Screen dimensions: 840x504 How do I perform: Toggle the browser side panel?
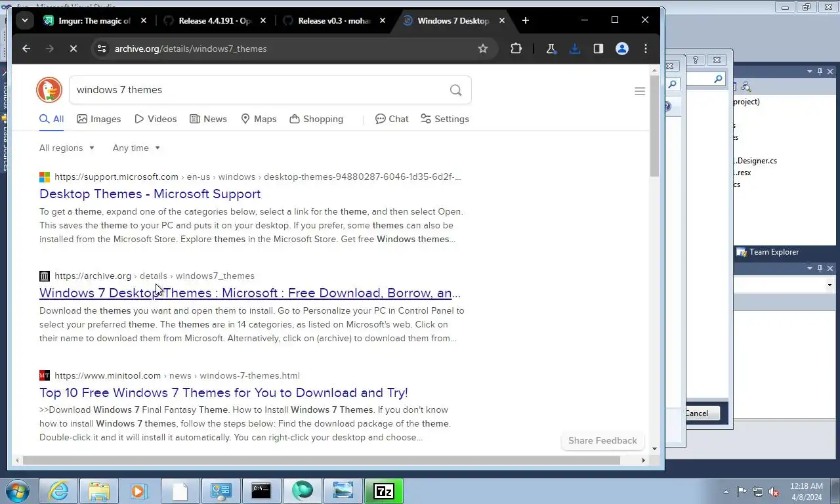(x=598, y=49)
